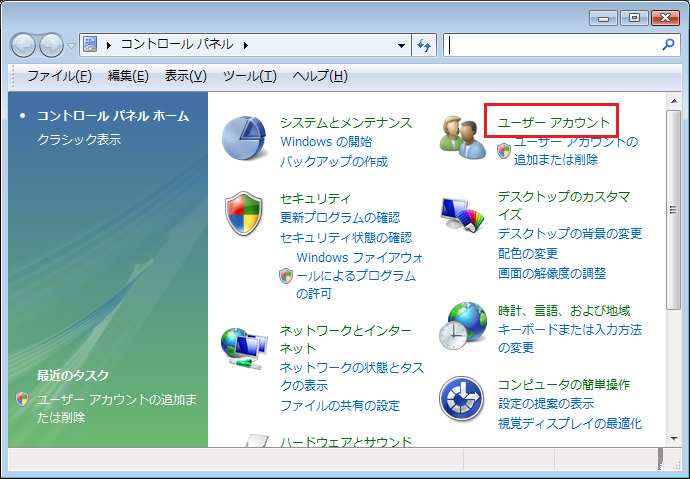Open the 編集(E) menu
The height and width of the screenshot is (479, 690).
(x=128, y=76)
